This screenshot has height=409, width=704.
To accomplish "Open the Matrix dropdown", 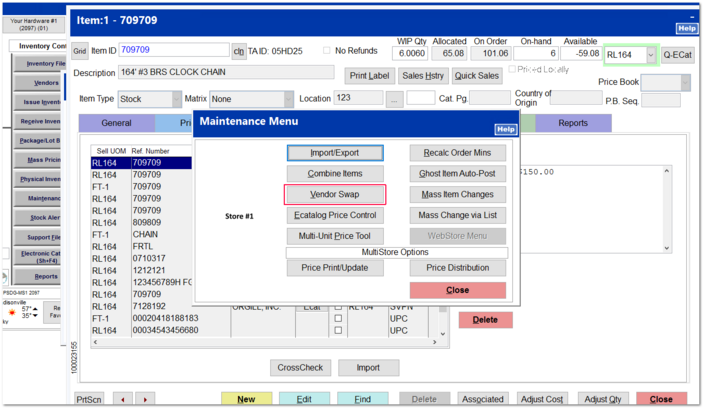I will pos(289,99).
